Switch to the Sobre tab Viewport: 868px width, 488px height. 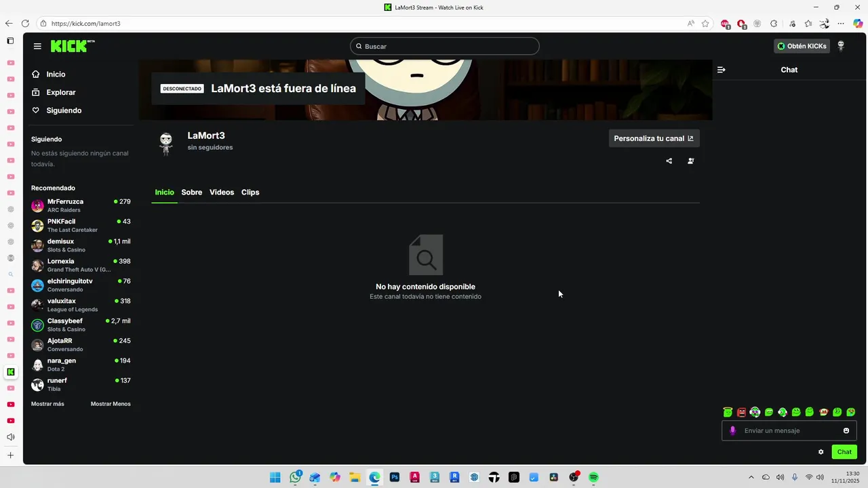192,192
